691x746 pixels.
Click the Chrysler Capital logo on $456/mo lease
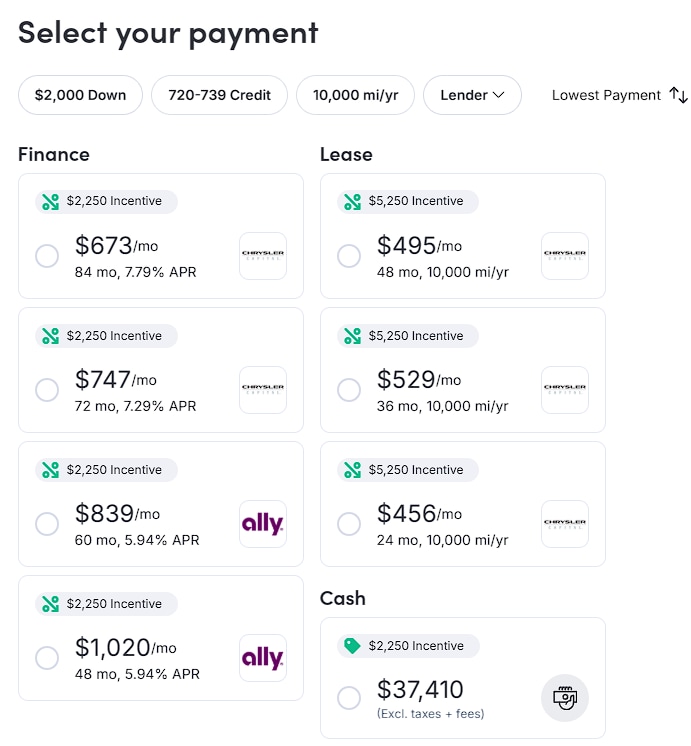(565, 524)
